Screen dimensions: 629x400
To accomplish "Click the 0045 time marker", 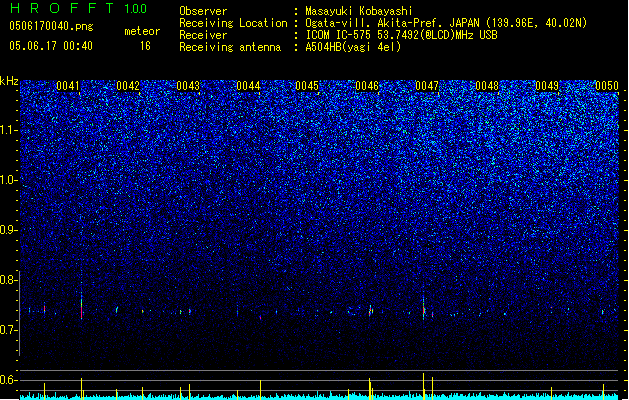I will [x=307, y=86].
